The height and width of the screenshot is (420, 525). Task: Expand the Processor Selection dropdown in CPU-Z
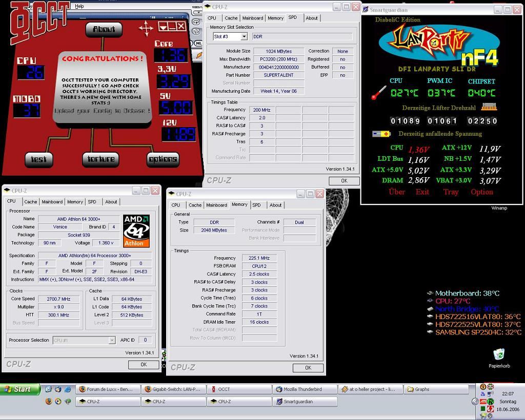(x=112, y=340)
